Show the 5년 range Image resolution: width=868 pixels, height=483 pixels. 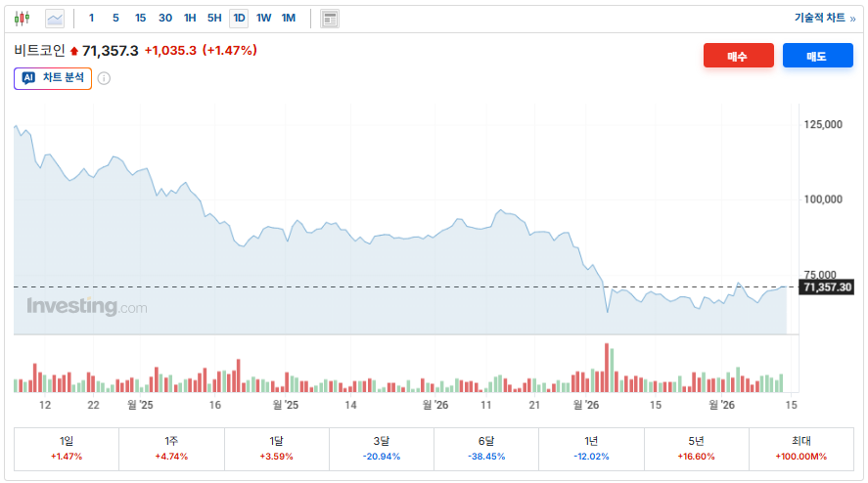[x=696, y=449]
